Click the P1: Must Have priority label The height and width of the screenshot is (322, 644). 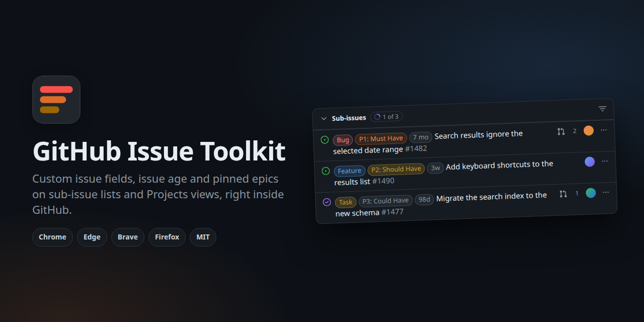click(x=381, y=138)
